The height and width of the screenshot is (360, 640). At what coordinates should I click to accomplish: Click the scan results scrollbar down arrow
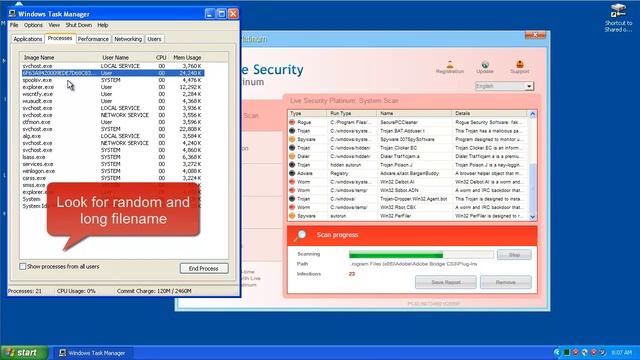point(533,217)
